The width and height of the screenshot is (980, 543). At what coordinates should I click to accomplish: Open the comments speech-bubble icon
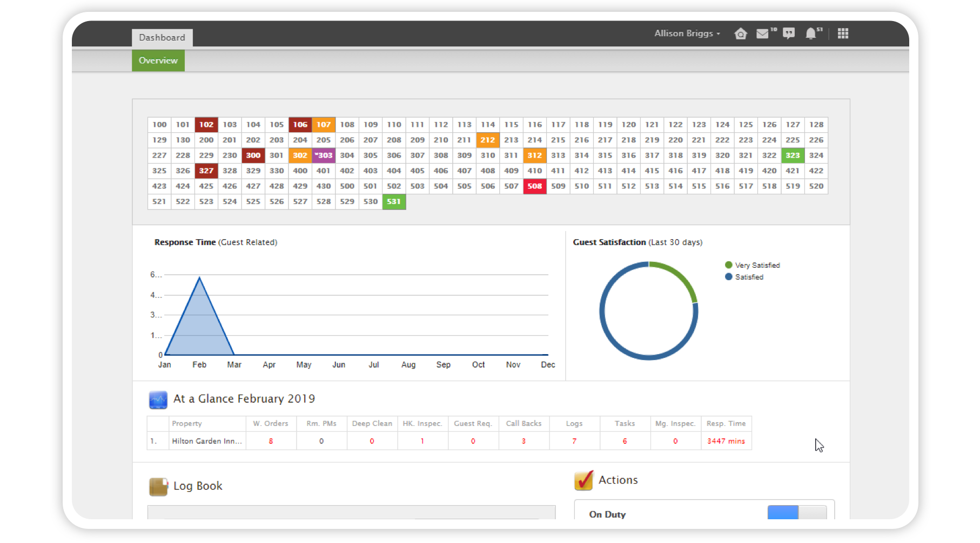[788, 33]
